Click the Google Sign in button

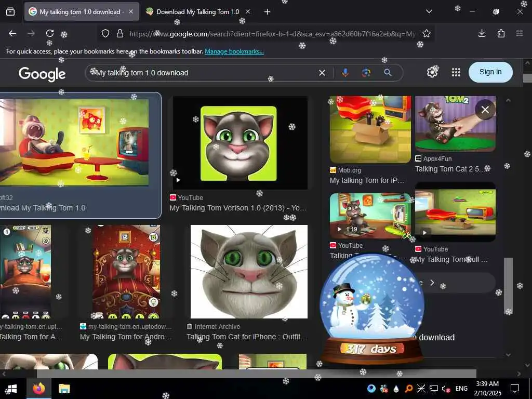[490, 72]
